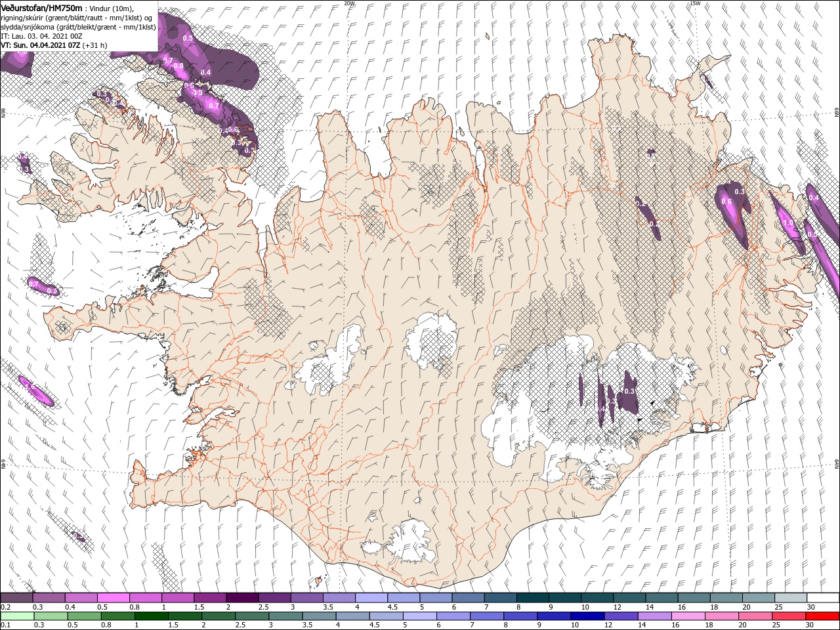Pick the darkest green swatch at rain value 1
840x630 pixels.
pos(151,616)
